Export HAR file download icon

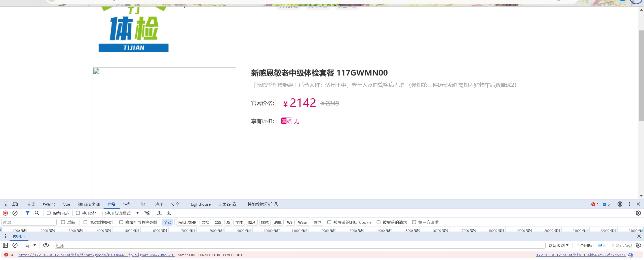pyautogui.click(x=169, y=213)
